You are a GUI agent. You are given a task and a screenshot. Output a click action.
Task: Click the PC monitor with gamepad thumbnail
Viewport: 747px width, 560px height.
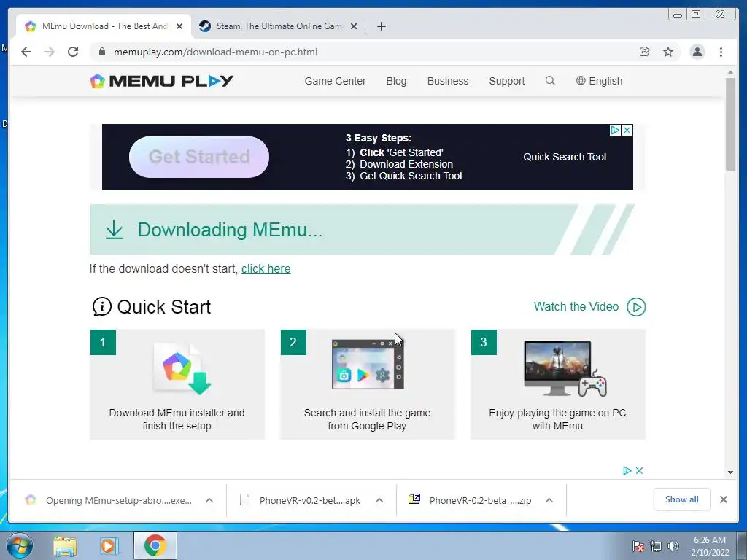565,368
